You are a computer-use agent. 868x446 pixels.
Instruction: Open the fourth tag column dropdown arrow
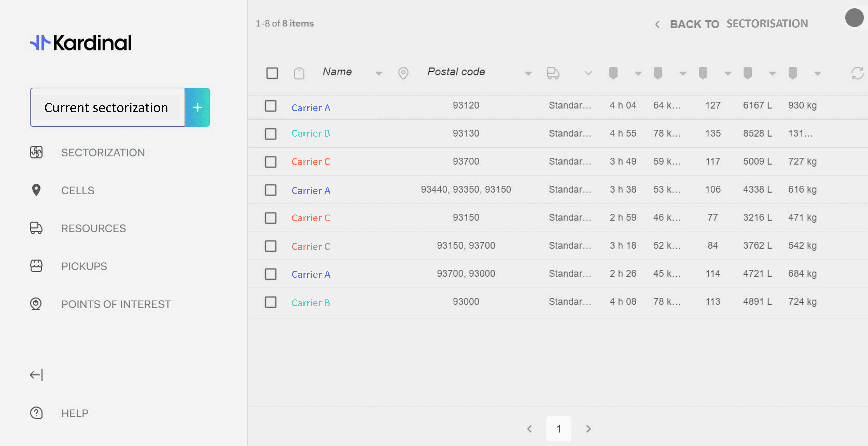tap(773, 74)
